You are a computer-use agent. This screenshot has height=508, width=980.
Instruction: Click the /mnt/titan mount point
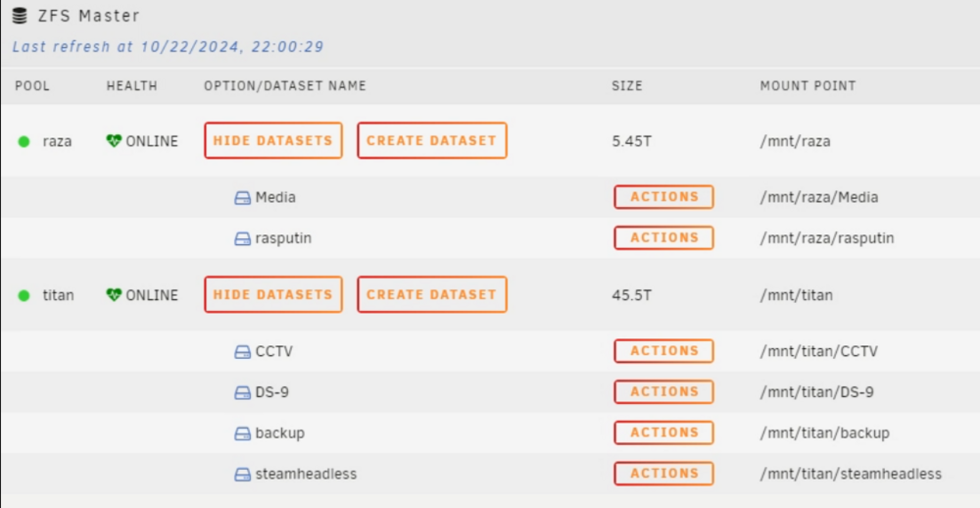[x=796, y=295]
